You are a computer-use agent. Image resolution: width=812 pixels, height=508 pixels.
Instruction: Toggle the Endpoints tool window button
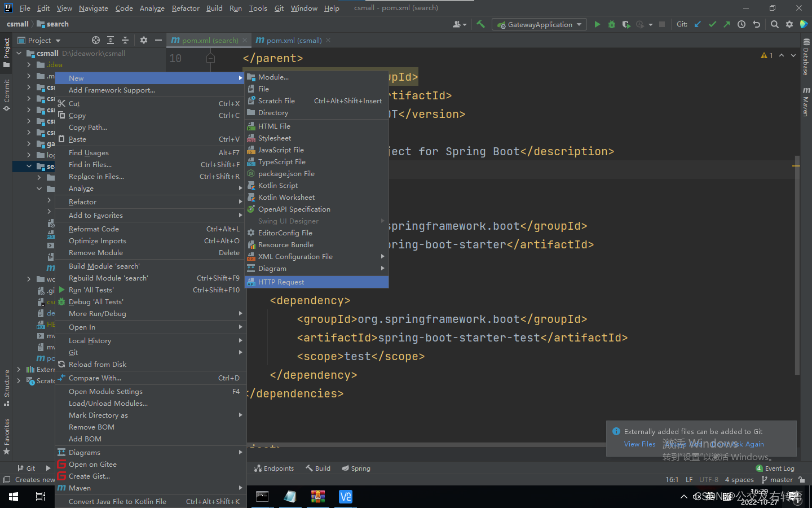(x=274, y=468)
